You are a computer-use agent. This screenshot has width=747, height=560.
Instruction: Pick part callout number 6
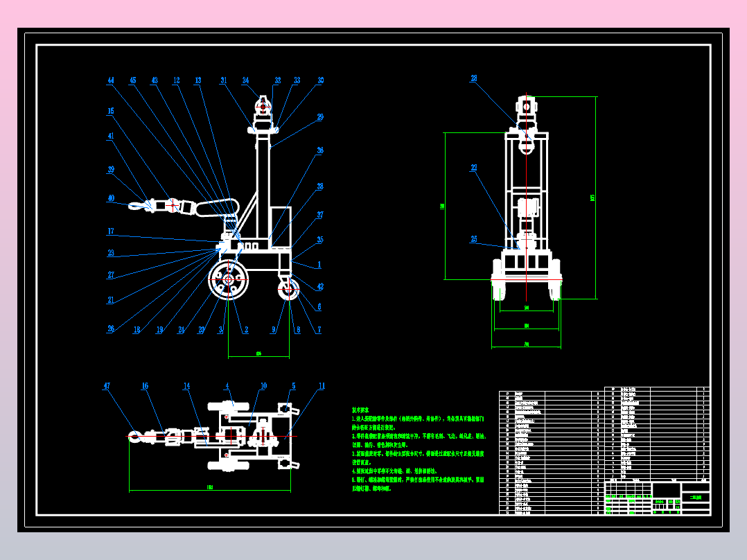(x=319, y=308)
